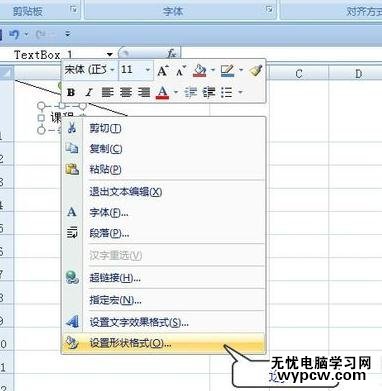Choose 粘贴(P) from context menu
This screenshot has width=382, height=391.
(163, 169)
